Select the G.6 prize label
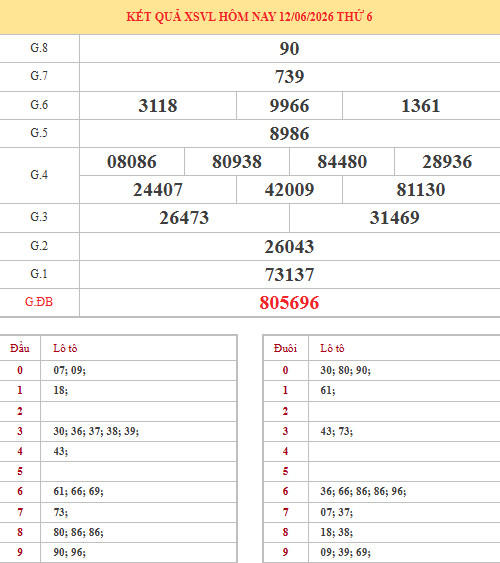The image size is (500, 563). [39, 105]
